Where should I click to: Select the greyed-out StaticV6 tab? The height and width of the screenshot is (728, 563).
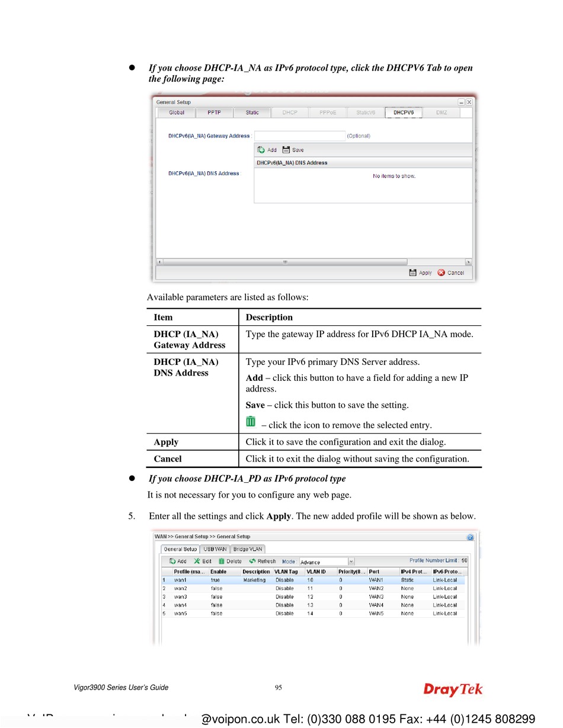coord(366,113)
